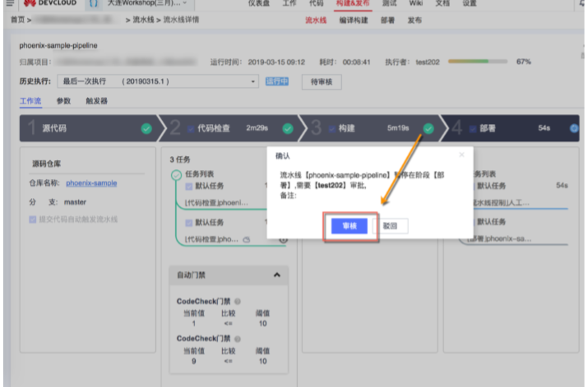Open the phoenix-sample repository link
The image size is (588, 387).
point(91,183)
